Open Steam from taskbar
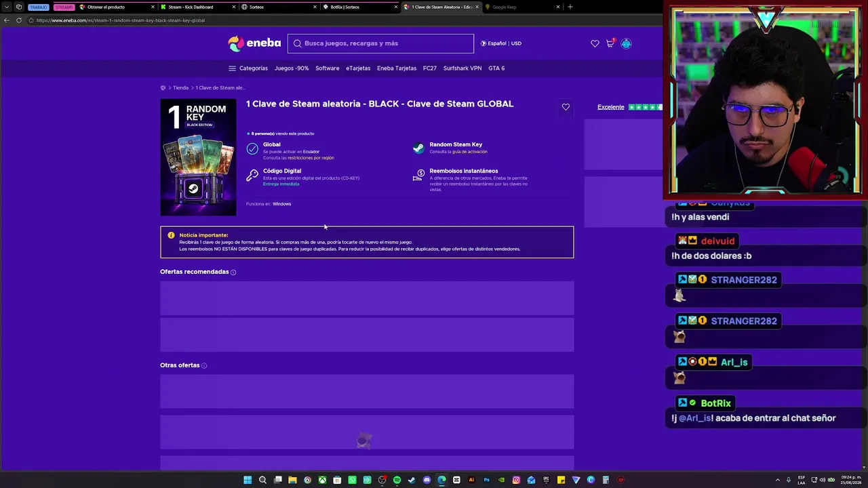The height and width of the screenshot is (488, 868). click(x=412, y=480)
